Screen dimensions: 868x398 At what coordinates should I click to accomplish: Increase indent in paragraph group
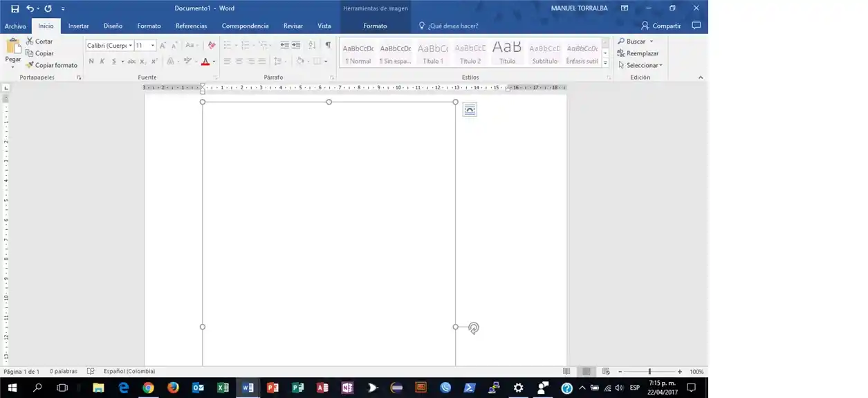click(296, 46)
